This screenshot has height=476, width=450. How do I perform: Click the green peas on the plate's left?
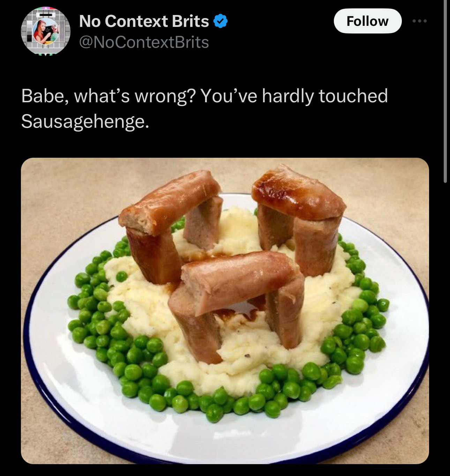pyautogui.click(x=94, y=314)
